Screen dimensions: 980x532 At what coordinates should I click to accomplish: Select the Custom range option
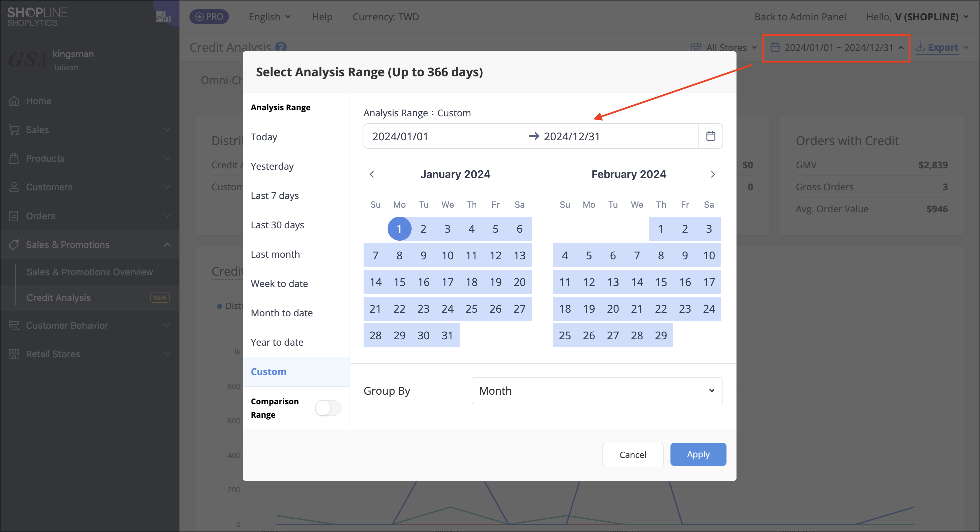pyautogui.click(x=296, y=372)
